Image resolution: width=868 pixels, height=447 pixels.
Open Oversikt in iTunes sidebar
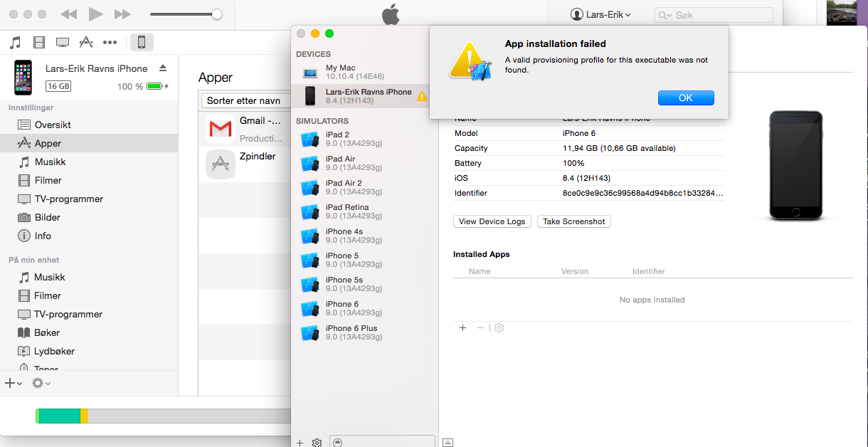[89, 125]
